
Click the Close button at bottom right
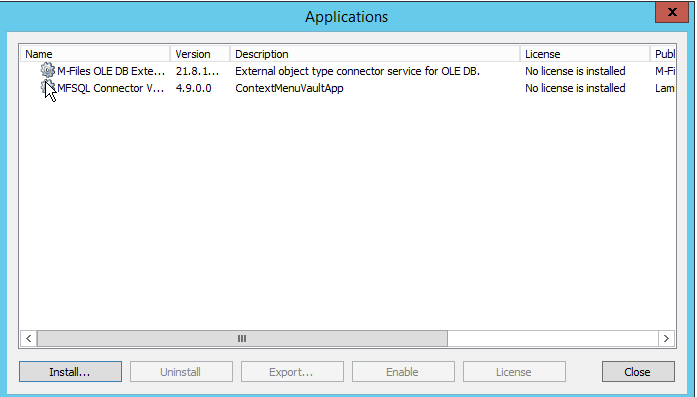(638, 372)
